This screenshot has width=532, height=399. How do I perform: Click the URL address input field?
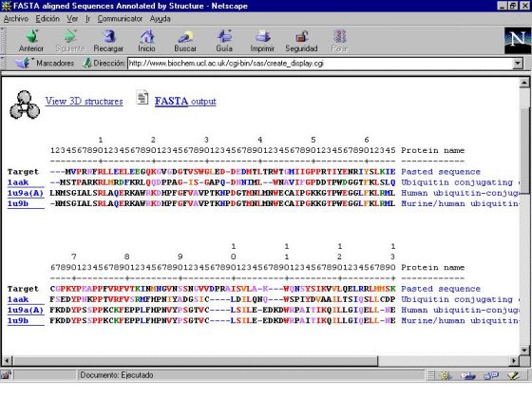coord(320,63)
